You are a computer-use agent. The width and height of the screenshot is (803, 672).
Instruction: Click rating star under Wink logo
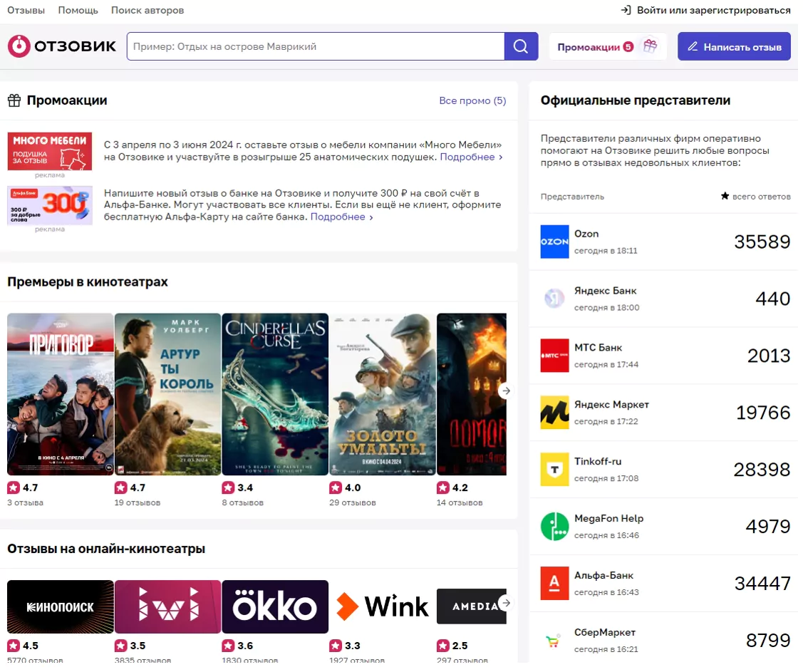coord(338,650)
